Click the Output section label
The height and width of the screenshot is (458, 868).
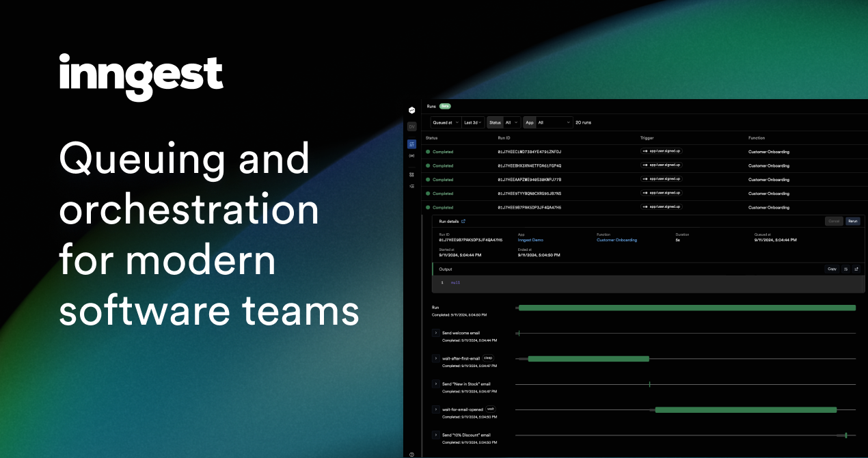[x=445, y=269]
